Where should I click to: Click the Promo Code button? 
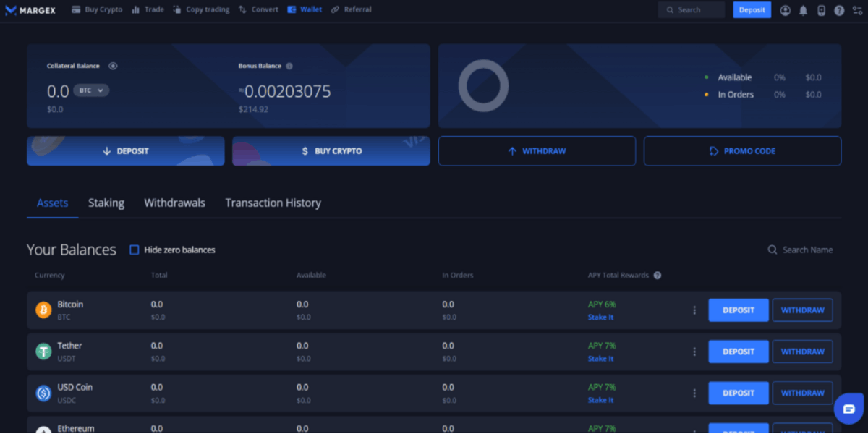pyautogui.click(x=742, y=150)
